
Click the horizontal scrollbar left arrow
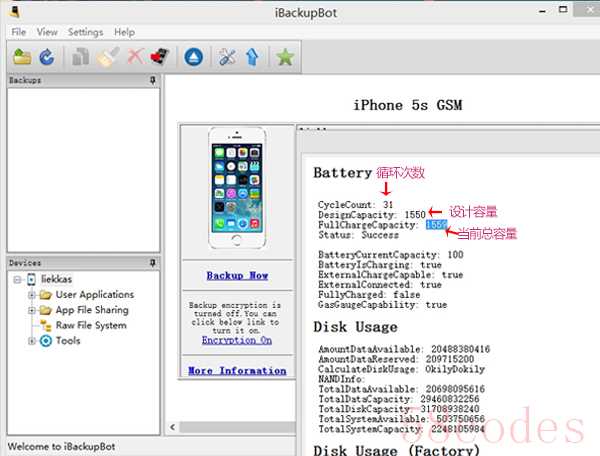point(173,427)
